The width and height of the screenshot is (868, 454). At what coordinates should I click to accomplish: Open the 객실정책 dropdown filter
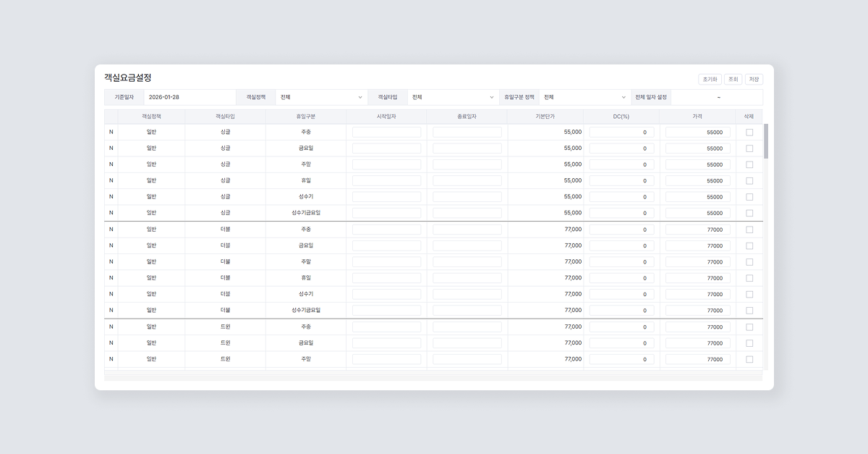[321, 97]
